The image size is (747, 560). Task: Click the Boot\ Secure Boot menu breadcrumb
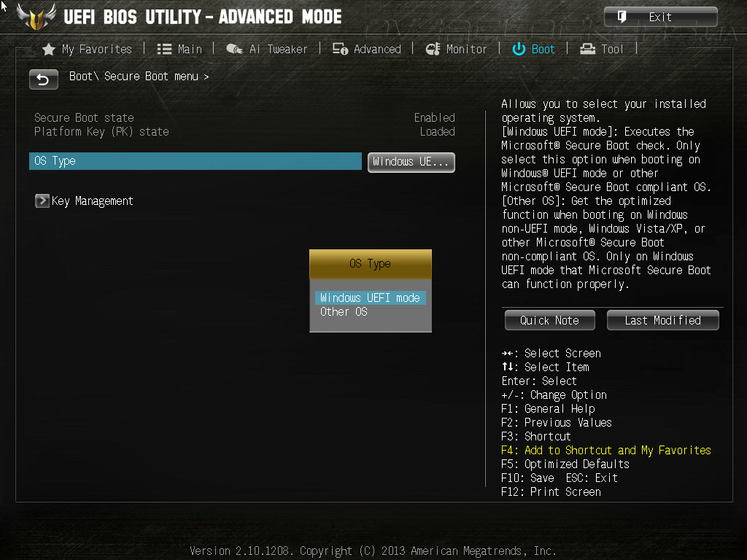click(139, 76)
